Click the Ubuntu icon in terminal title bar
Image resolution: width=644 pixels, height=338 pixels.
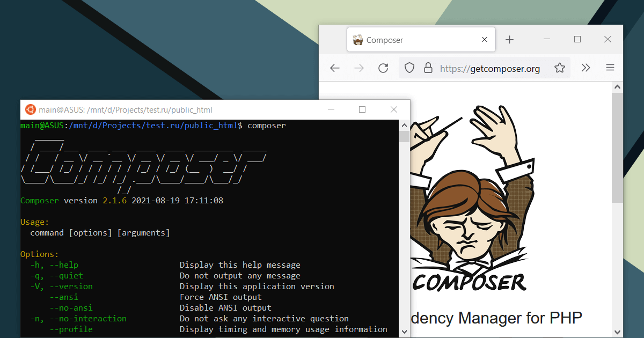click(31, 109)
